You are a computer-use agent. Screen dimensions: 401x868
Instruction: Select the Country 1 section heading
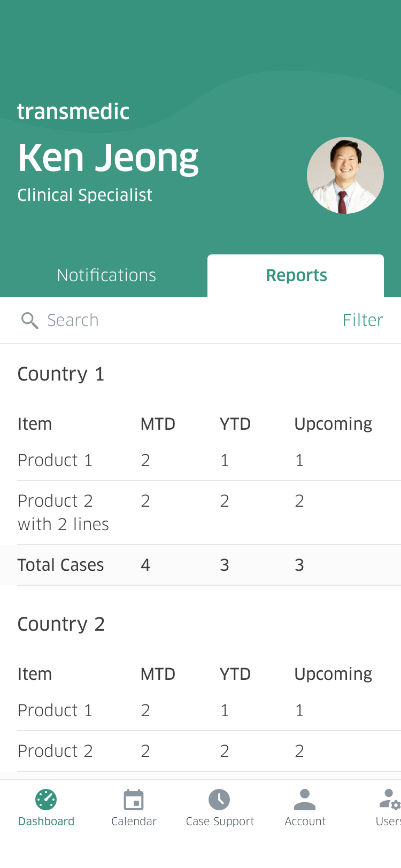[x=61, y=374]
